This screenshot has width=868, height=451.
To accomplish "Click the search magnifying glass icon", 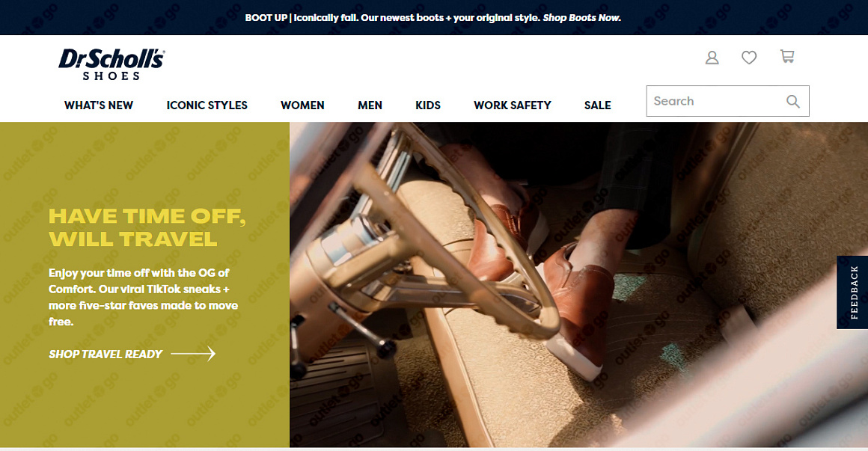I will (x=792, y=101).
